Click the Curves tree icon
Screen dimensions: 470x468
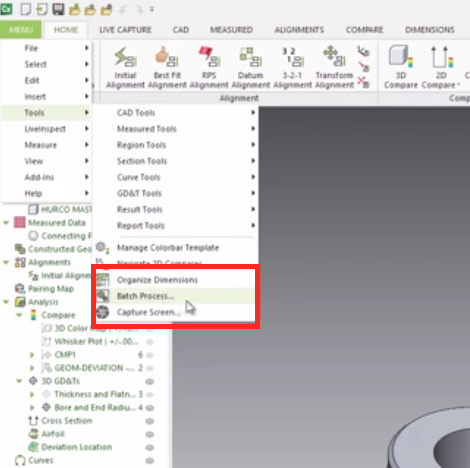(x=20, y=460)
